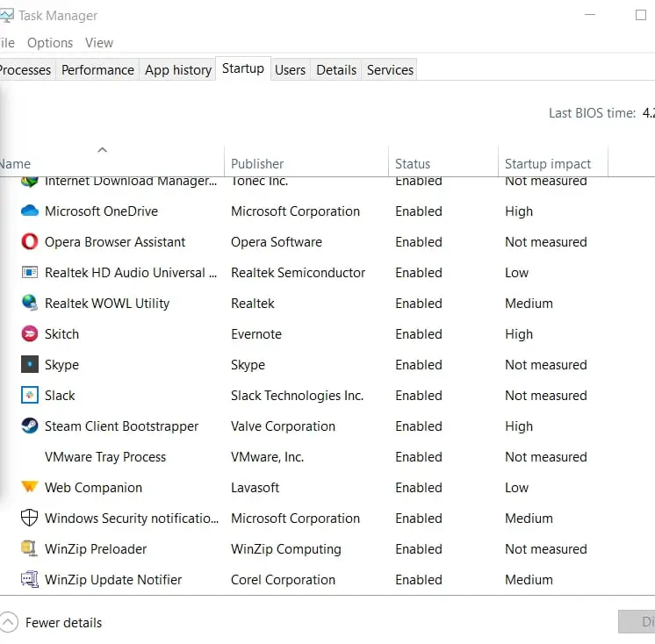Click the Evernote publisher cell
Image resolution: width=655 pixels, height=644 pixels.
point(256,334)
